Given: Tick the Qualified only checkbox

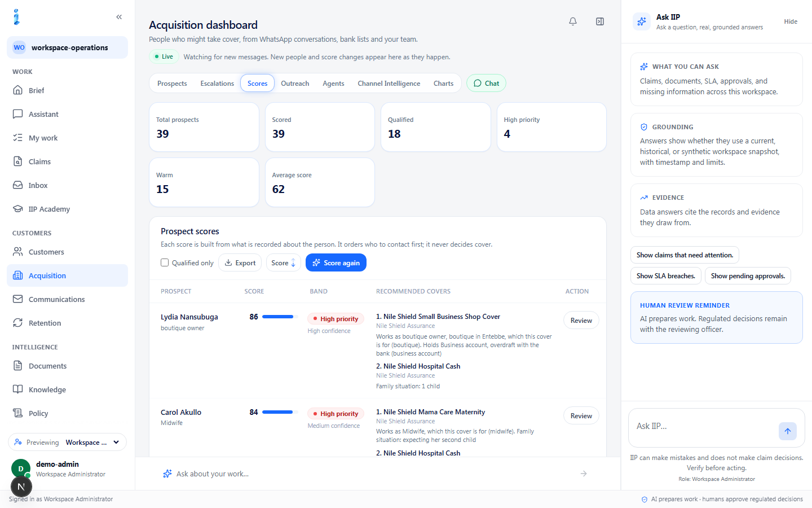Looking at the screenshot, I should pos(165,262).
